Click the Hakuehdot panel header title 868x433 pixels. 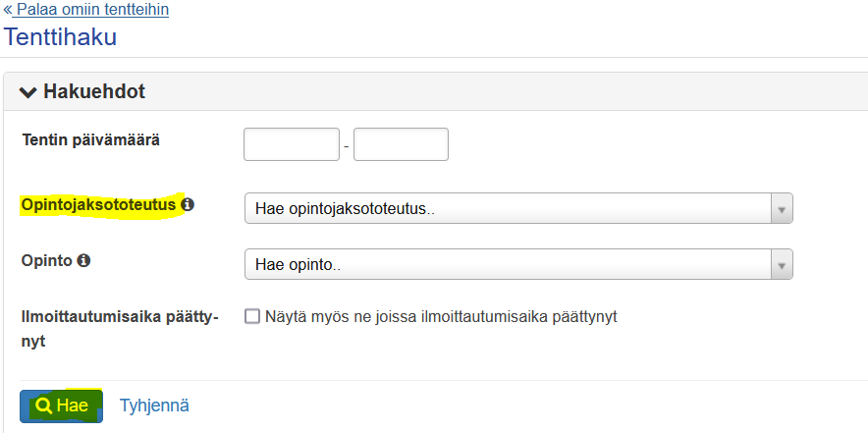(x=94, y=92)
